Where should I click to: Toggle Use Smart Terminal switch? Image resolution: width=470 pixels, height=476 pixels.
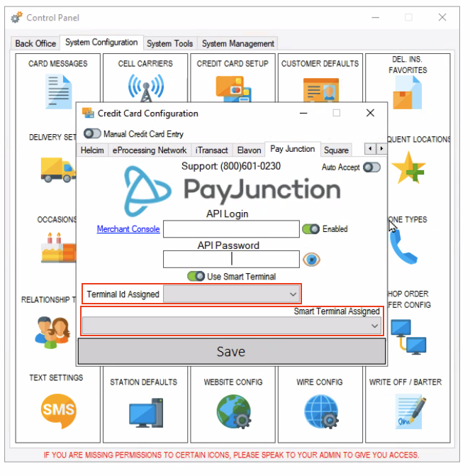[196, 276]
